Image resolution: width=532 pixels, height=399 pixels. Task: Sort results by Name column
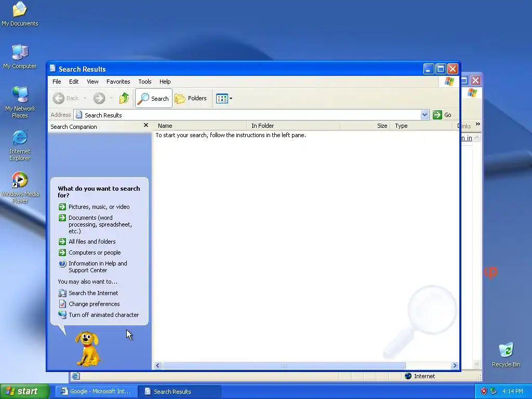point(200,126)
